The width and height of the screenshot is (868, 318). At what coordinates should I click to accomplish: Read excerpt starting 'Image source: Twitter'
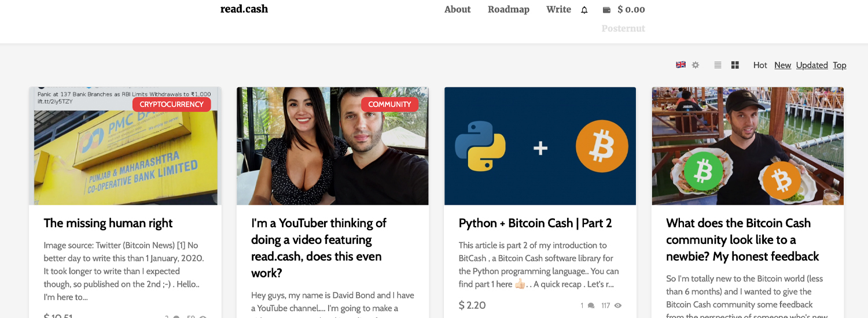tap(124, 271)
